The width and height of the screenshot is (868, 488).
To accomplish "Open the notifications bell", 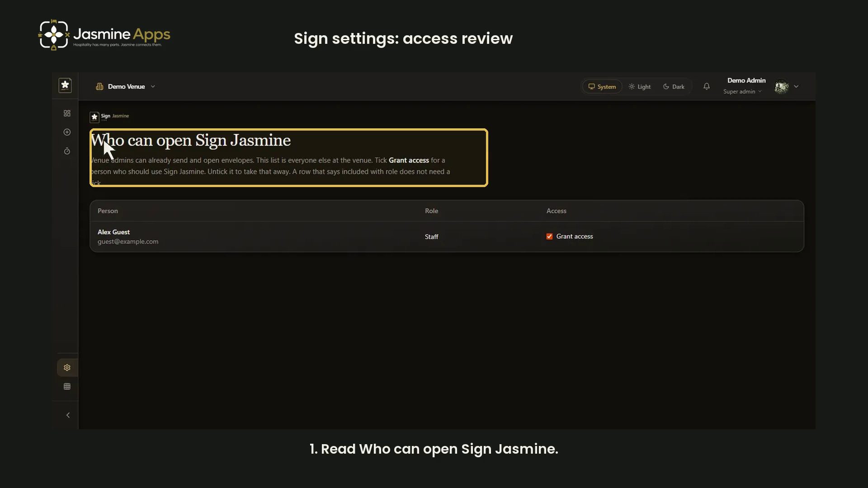I will coord(707,86).
